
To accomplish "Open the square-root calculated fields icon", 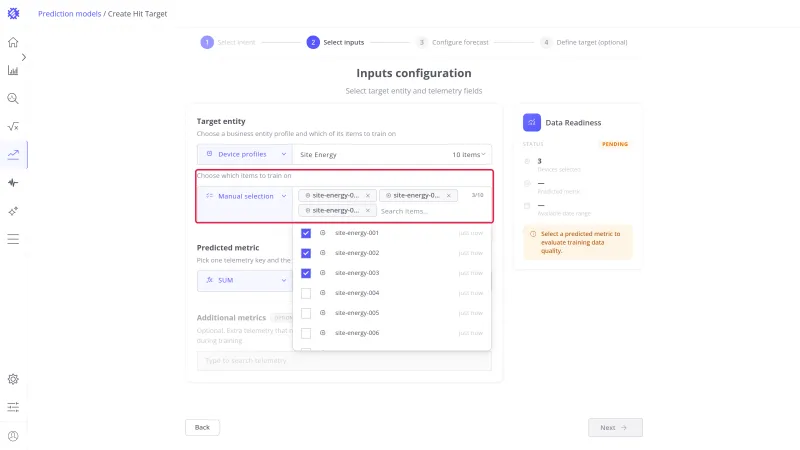I will (x=13, y=127).
